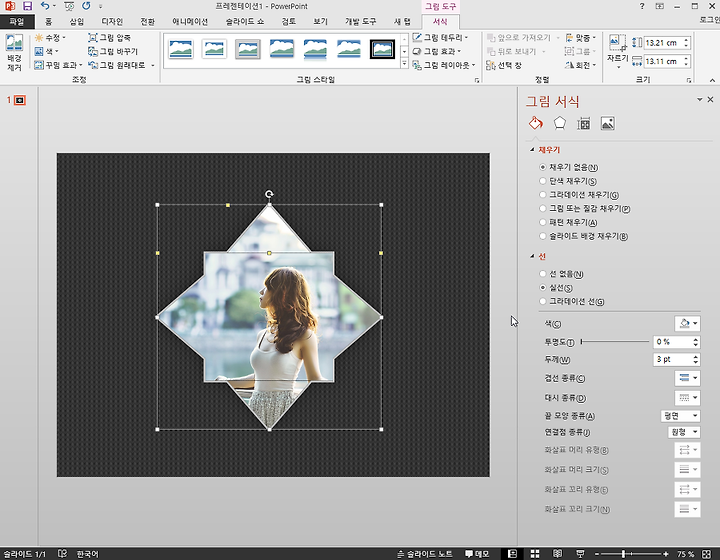Click 메모 comments button
The width and height of the screenshot is (720, 560).
point(477,554)
